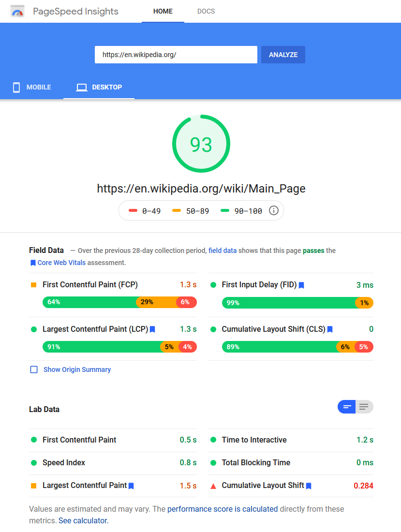Click the URL input field

[176, 55]
